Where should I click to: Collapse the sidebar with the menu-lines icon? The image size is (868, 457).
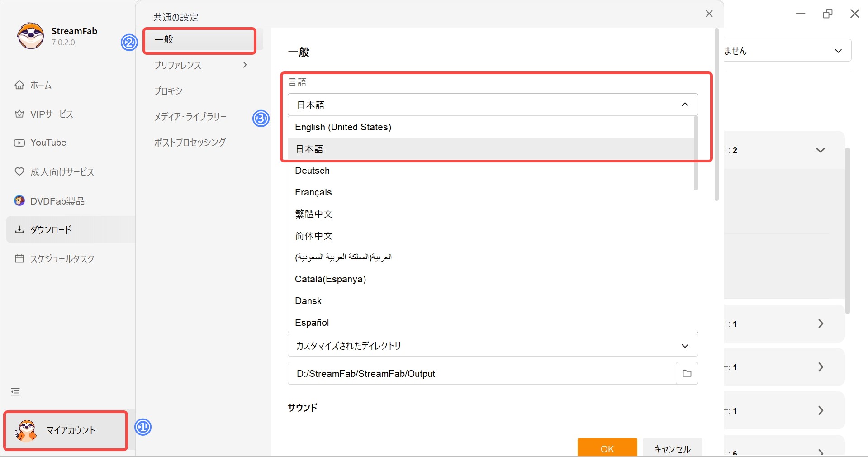[15, 392]
